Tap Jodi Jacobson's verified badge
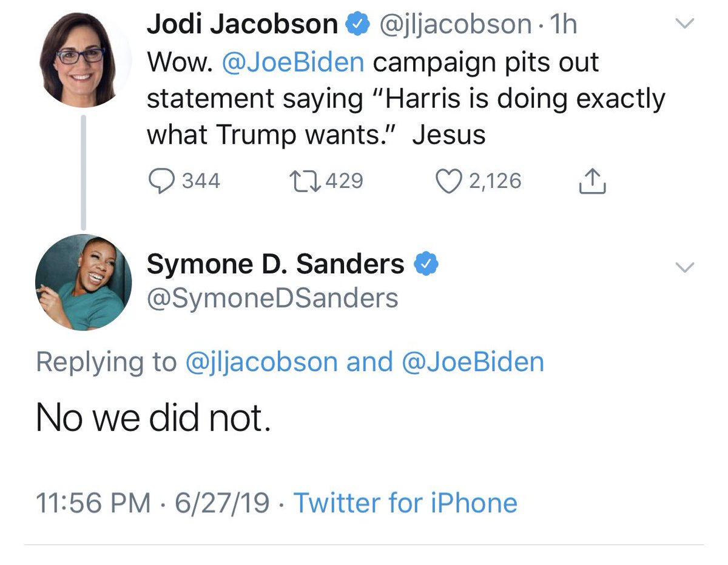Screen dimensions: 728x565 [357, 24]
